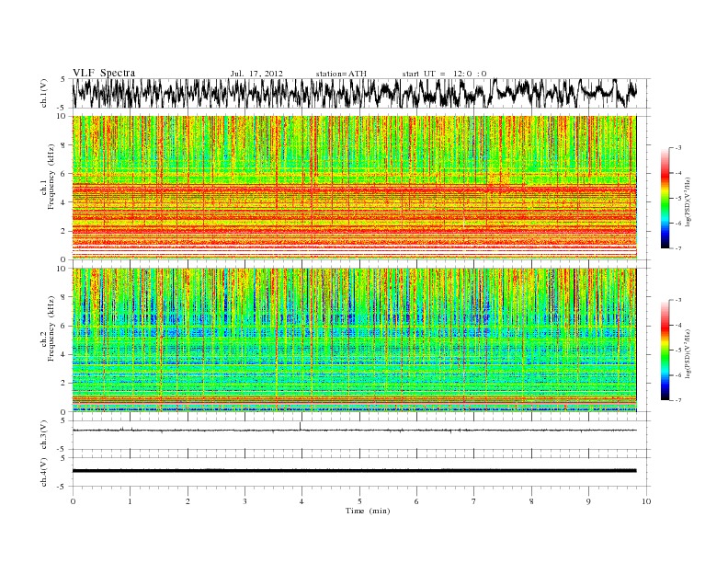This screenshot has height=563, width=728.
Task: Click the "-3" tick on ch.1 color bar
Action: 677,148
